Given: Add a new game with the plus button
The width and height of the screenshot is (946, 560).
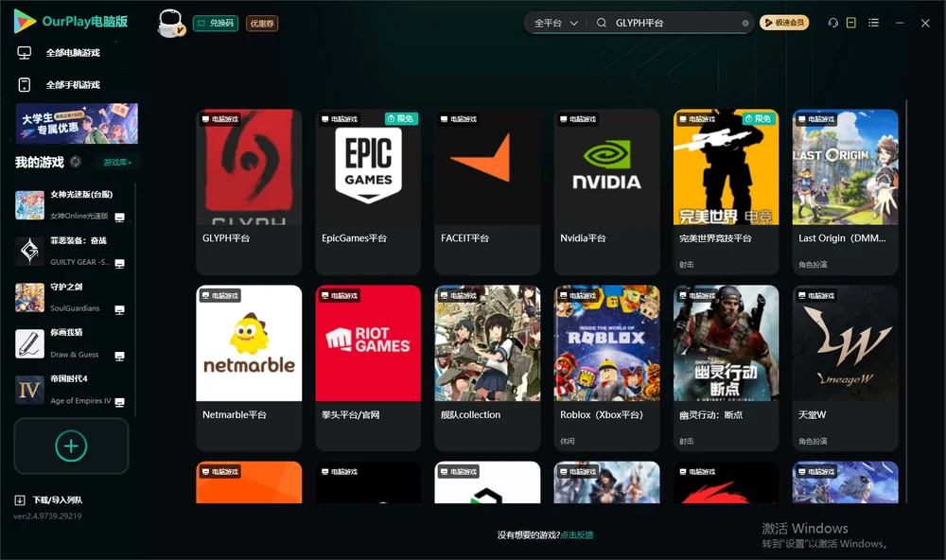Looking at the screenshot, I should (x=71, y=446).
